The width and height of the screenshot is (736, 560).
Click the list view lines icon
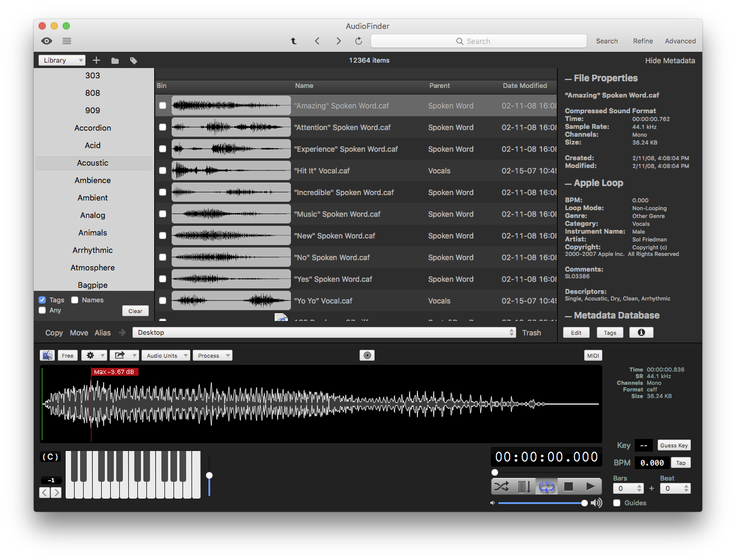67,41
